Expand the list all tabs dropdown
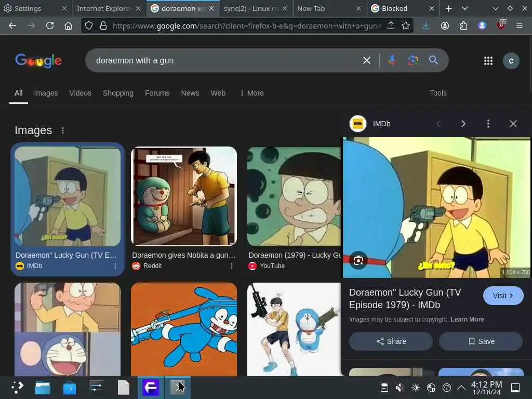Screen dimensions: 532x399 pos(465,8)
